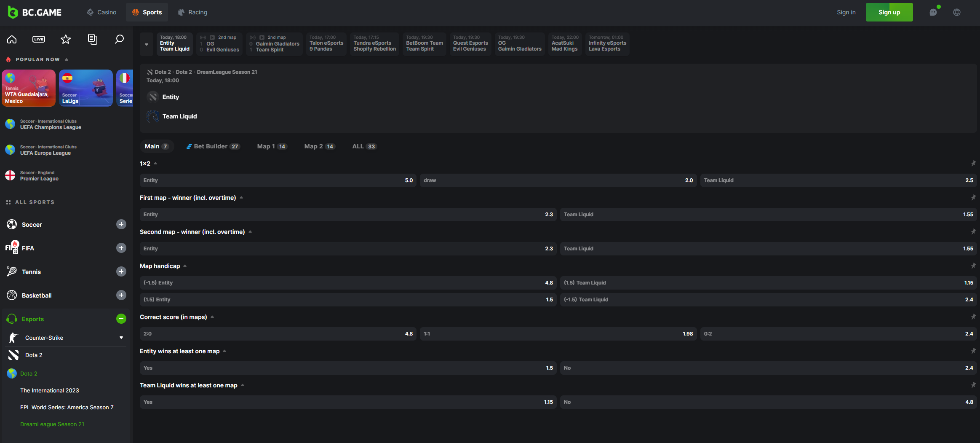980x443 pixels.
Task: Collapse the 1×2 market
Action: (x=155, y=163)
